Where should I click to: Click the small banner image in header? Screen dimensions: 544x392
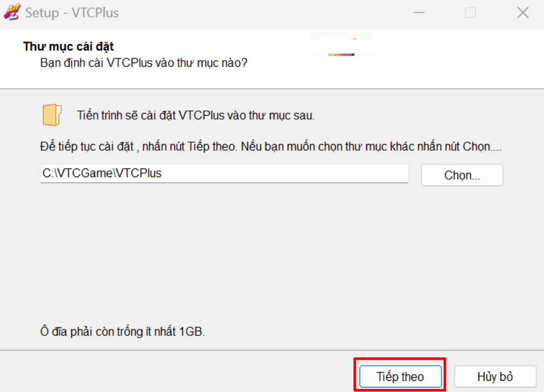coord(341,43)
